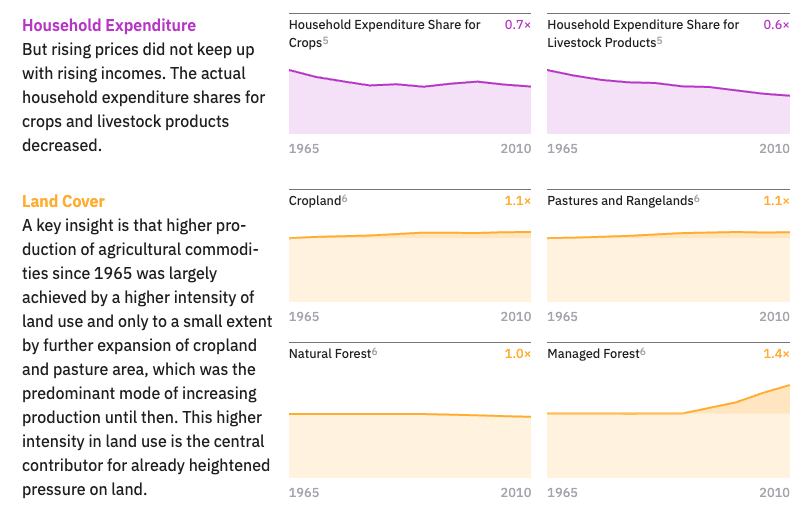Click the Household Expenditure section heading
The image size is (800, 522).
[109, 25]
